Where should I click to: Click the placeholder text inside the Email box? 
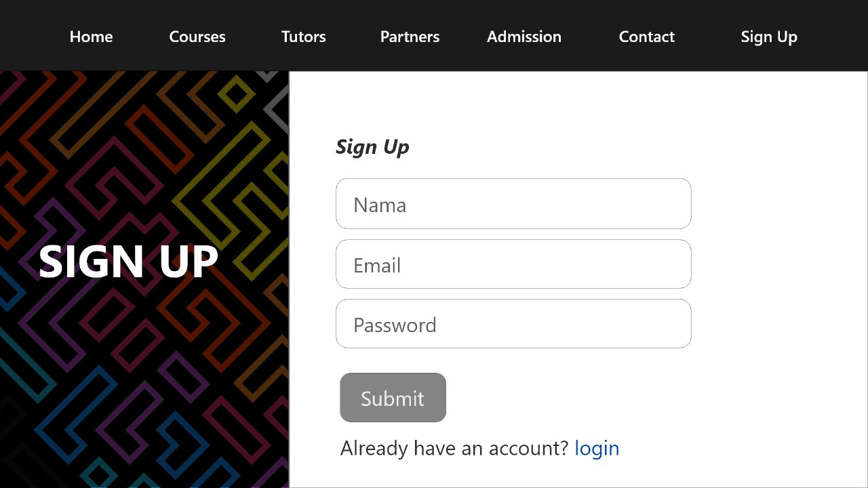(377, 265)
